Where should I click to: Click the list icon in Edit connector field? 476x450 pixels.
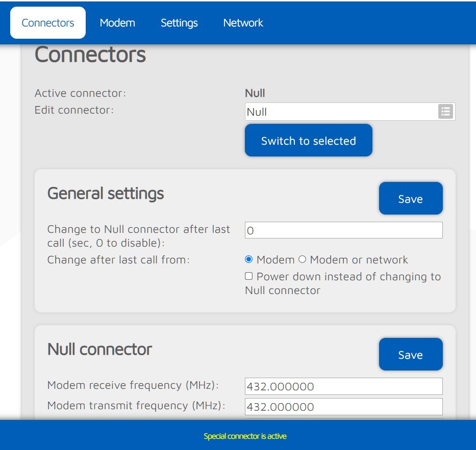[445, 112]
